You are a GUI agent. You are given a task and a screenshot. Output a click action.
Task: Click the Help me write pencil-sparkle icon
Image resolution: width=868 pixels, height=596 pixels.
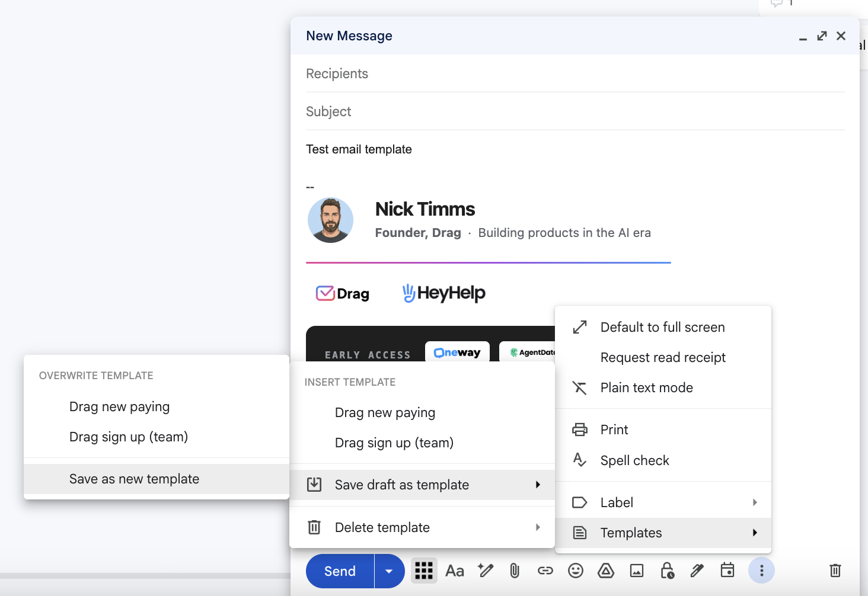tap(486, 571)
